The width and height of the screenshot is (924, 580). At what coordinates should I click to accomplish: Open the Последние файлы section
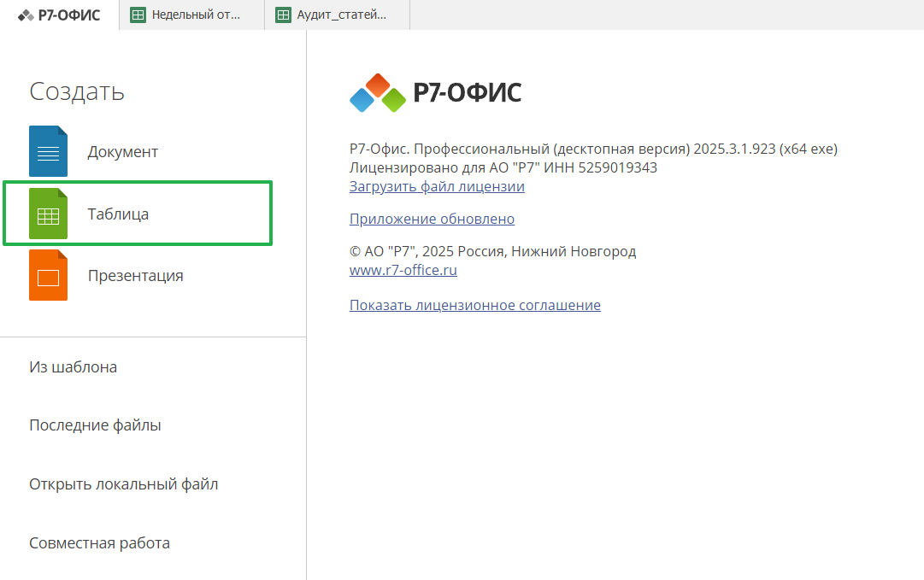[x=95, y=425]
